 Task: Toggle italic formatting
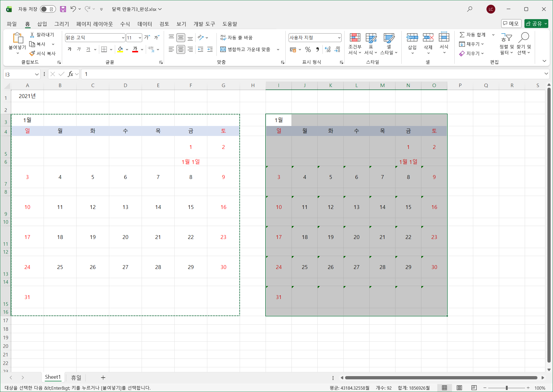79,49
